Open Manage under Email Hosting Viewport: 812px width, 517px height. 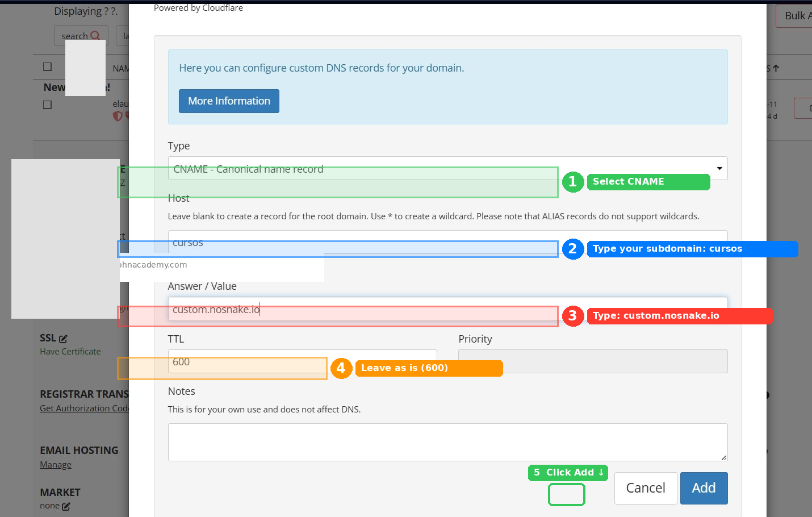click(x=56, y=465)
